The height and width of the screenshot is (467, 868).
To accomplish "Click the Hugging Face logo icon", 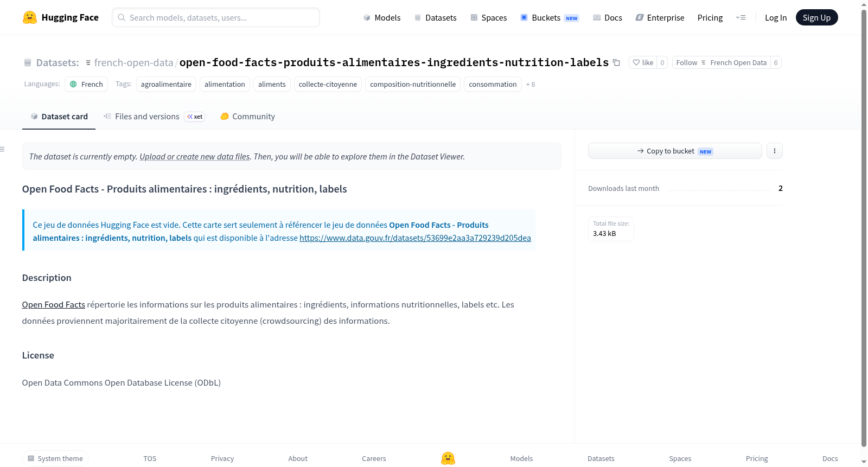I will [30, 17].
